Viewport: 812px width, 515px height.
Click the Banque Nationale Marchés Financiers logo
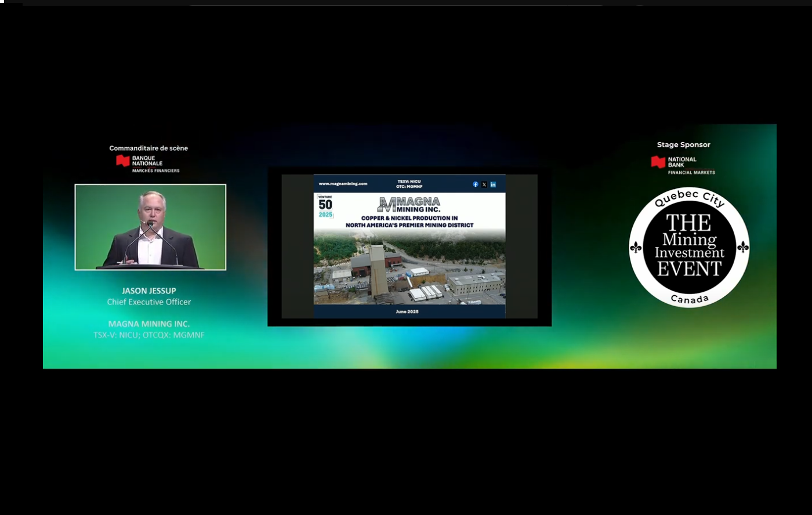tap(148, 164)
